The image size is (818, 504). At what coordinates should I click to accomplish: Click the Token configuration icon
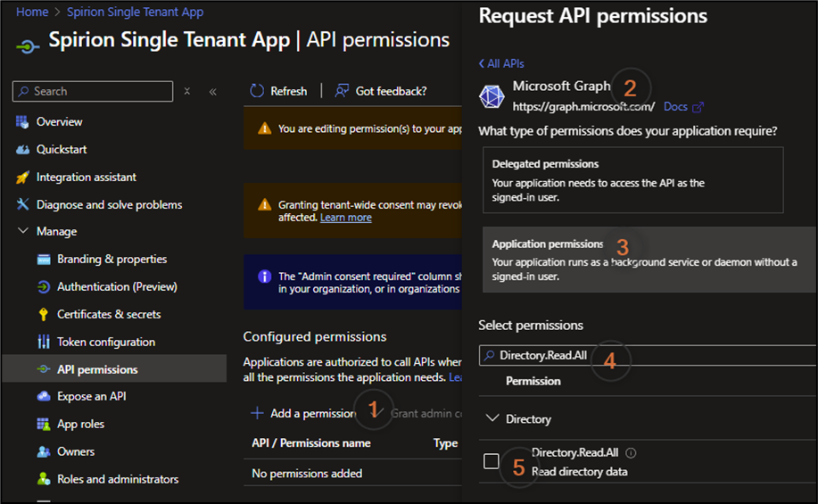pyautogui.click(x=43, y=343)
